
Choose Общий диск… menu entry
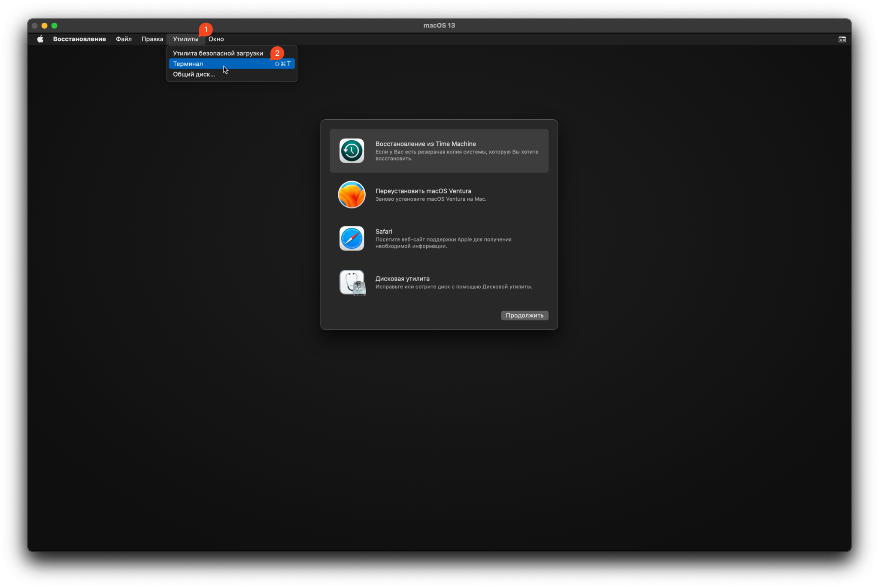pos(232,74)
